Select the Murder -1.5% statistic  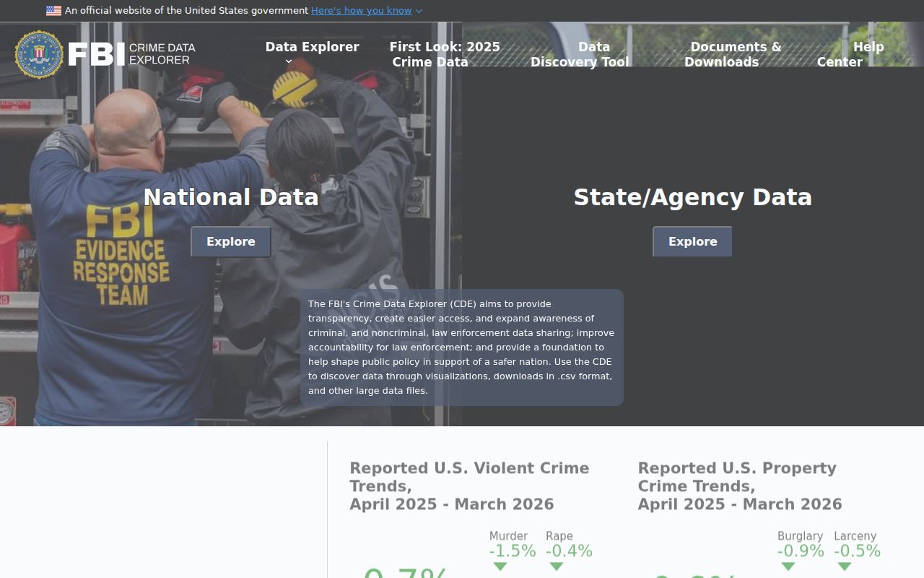click(513, 545)
